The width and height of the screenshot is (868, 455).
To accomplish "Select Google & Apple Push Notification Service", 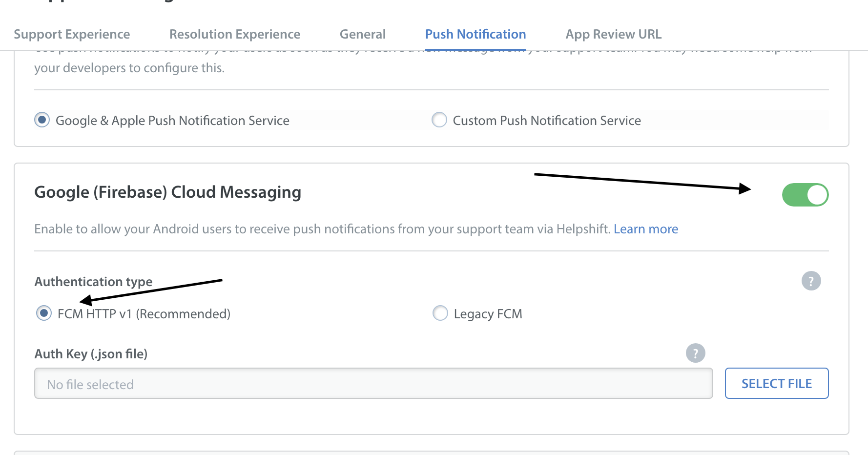I will [x=42, y=120].
